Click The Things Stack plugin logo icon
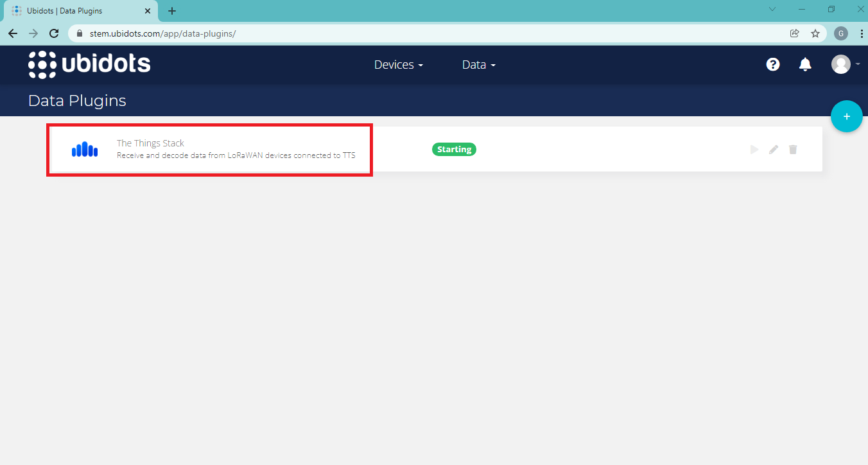Viewport: 868px width, 465px height. pyautogui.click(x=85, y=150)
